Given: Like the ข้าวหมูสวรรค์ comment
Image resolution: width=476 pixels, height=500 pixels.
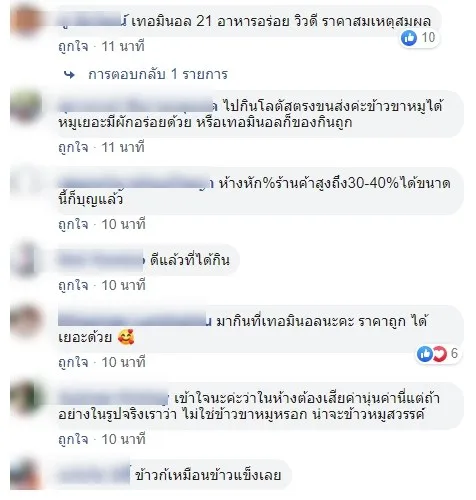Looking at the screenshot, I should pyautogui.click(x=73, y=439).
